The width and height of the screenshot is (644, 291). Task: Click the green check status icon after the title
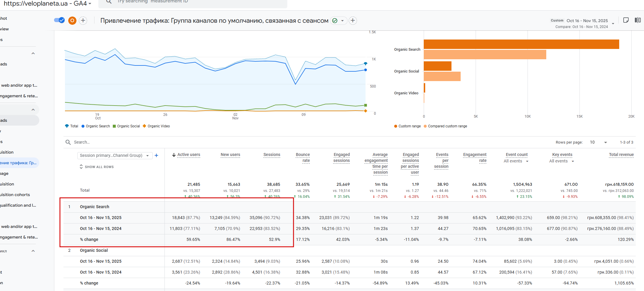point(335,21)
